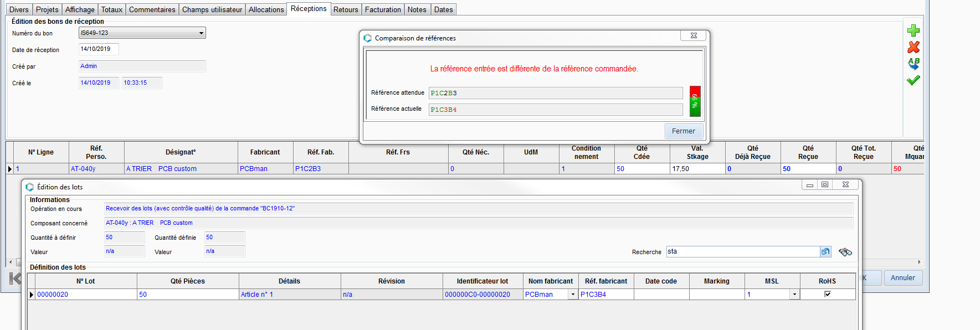Click Fermer in reference comparison dialog
980x330 pixels.
click(x=684, y=131)
